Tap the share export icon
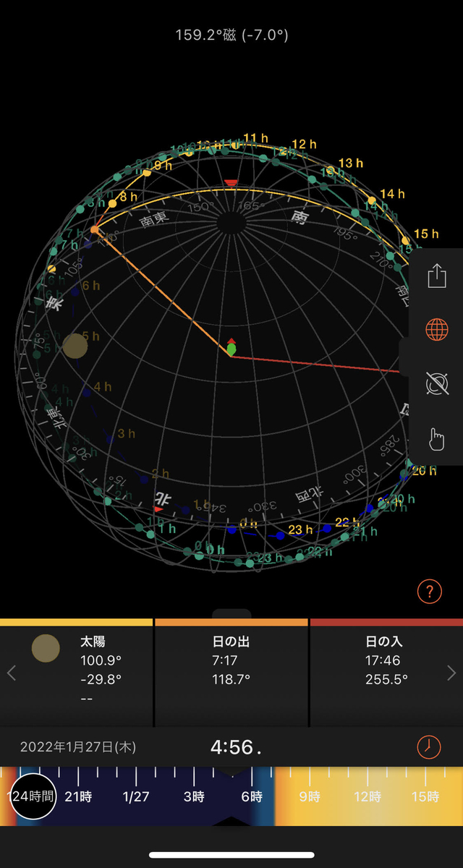 pyautogui.click(x=437, y=276)
